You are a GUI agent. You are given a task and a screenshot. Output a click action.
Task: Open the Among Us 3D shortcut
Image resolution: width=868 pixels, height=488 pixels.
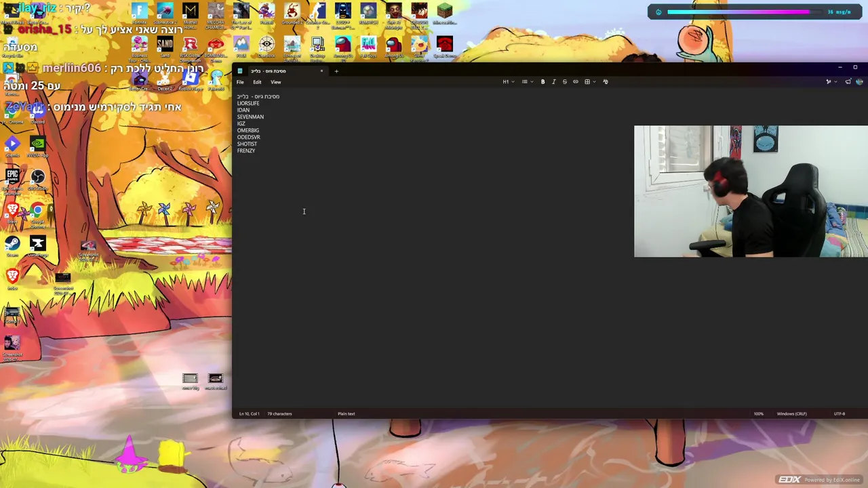[x=342, y=48]
